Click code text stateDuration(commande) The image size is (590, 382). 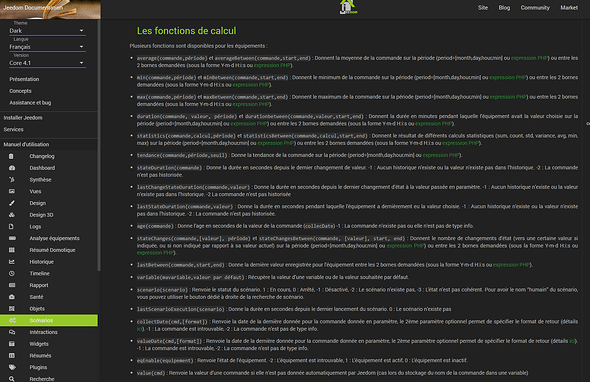pos(169,167)
